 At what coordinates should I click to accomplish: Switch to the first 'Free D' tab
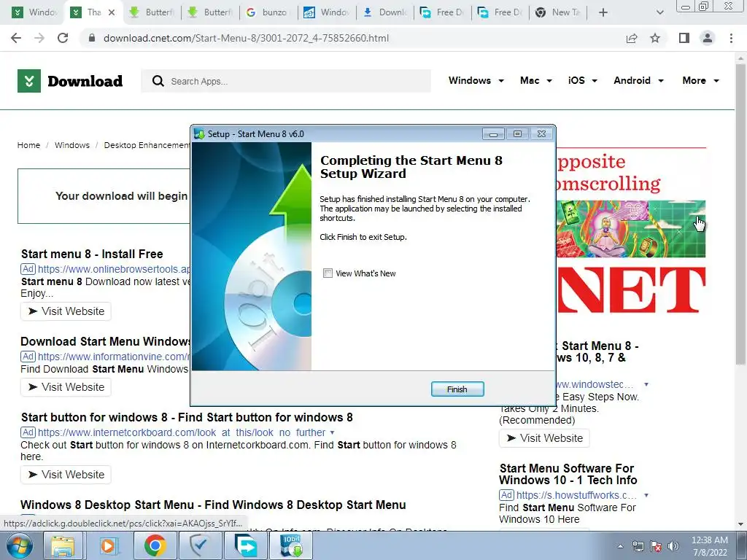click(x=443, y=12)
